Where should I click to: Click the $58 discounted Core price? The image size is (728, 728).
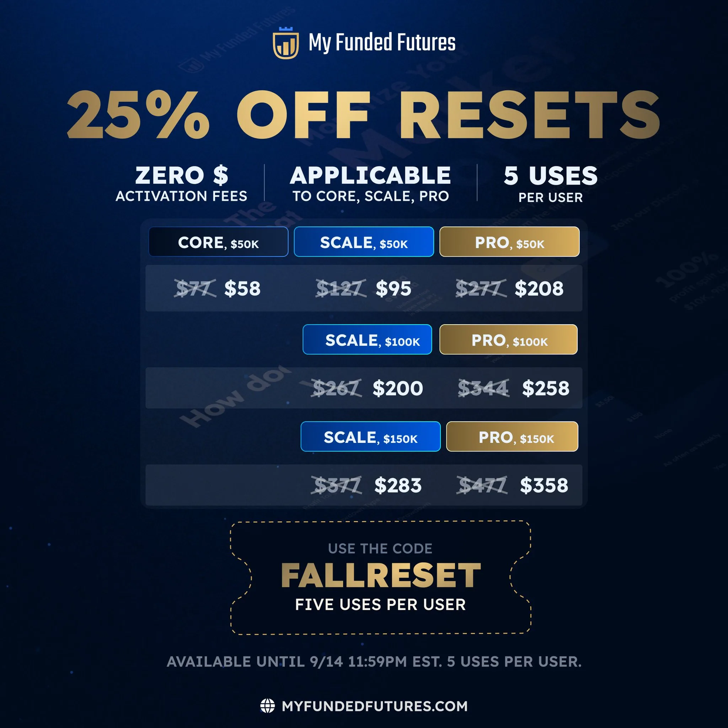coord(242,289)
